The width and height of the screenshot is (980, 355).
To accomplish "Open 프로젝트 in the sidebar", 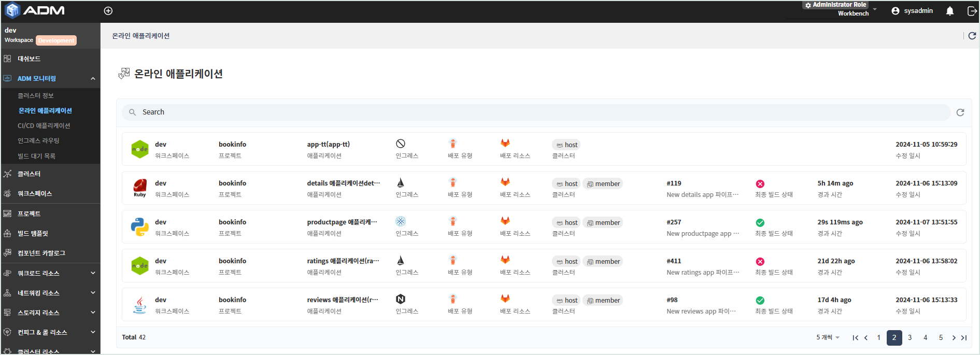I will [50, 214].
